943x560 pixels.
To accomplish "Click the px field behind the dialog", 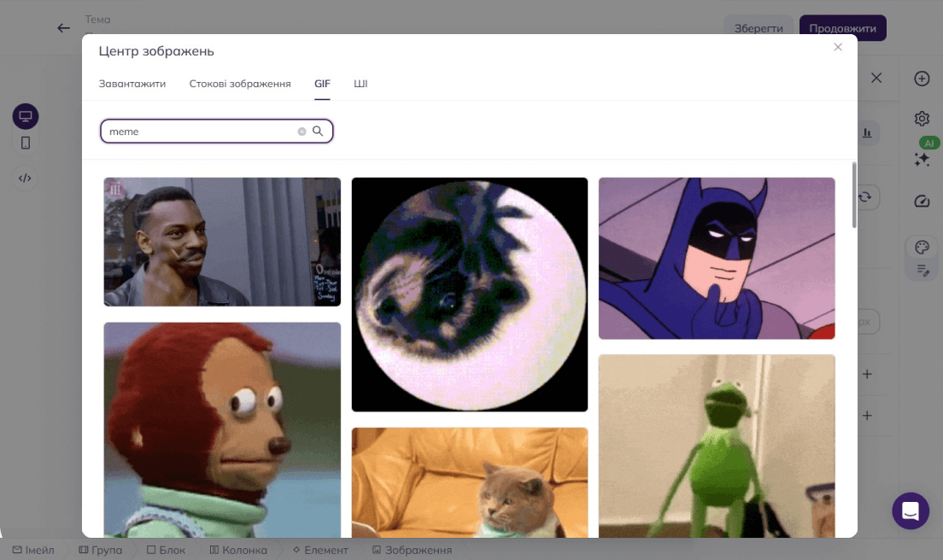I will 869,322.
